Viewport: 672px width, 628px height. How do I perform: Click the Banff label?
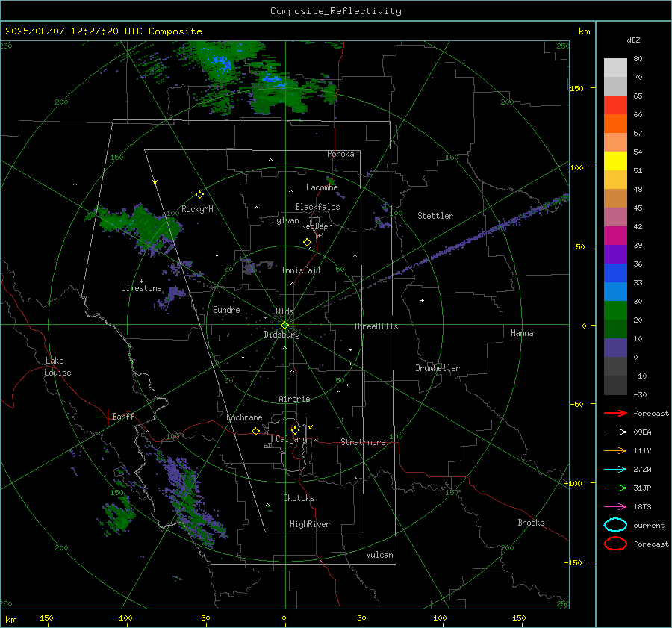click(123, 417)
